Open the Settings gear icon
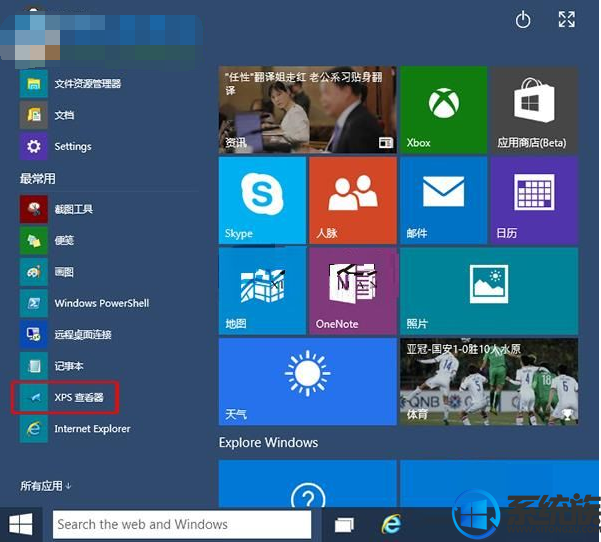 pyautogui.click(x=34, y=146)
